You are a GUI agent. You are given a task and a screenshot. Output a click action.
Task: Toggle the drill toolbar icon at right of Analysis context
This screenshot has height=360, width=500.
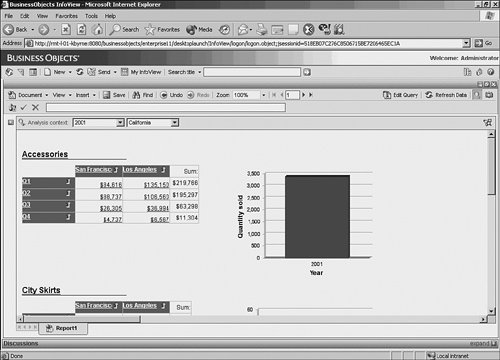click(488, 123)
